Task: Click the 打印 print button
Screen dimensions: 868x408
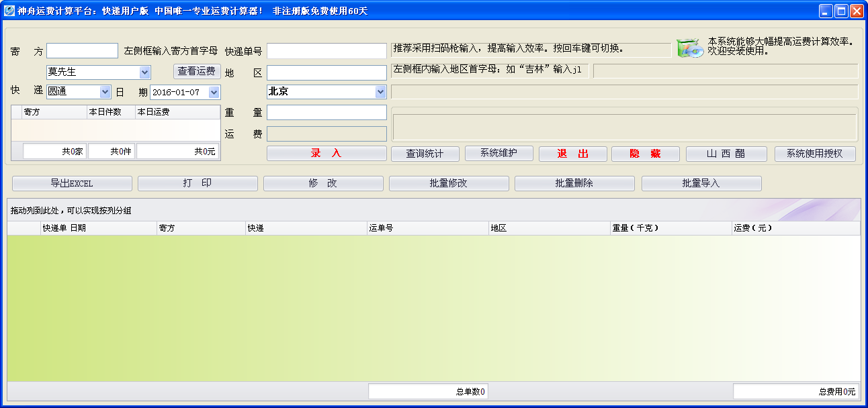Action: (197, 183)
